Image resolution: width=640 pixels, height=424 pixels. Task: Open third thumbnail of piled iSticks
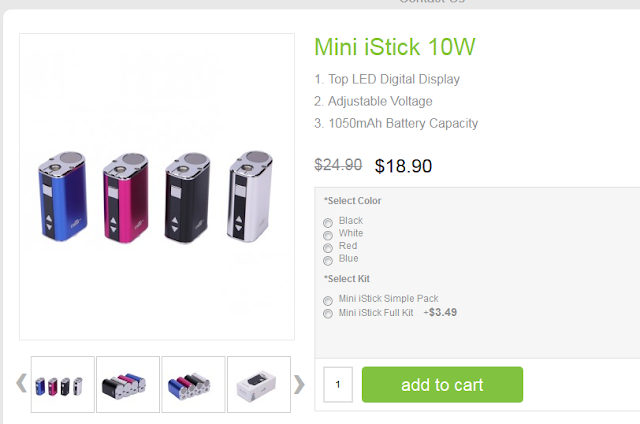coord(193,384)
